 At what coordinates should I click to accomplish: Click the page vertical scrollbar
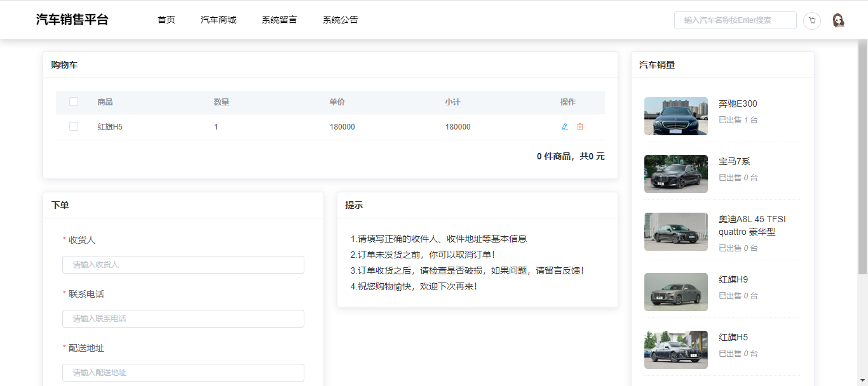click(x=862, y=159)
